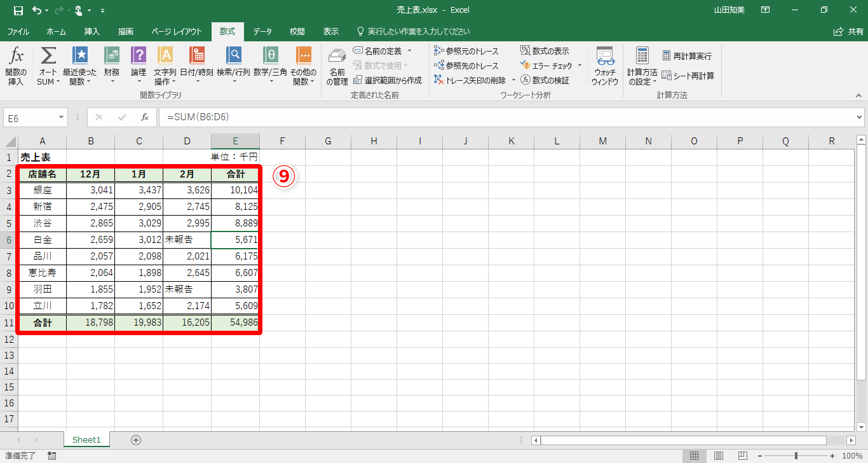Click the AutoSum (オートSUM) sigma icon
Image resolution: width=868 pixels, height=463 pixels.
tap(48, 56)
